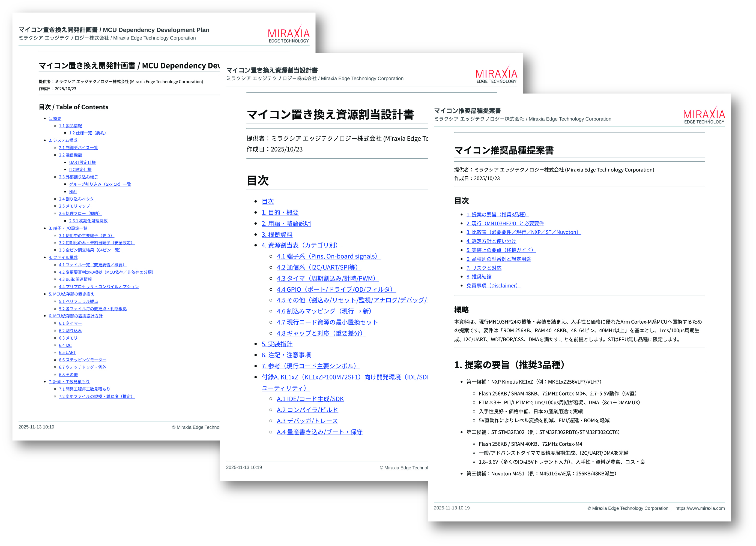Image resolution: width=756 pixels, height=546 pixels.
Task: Click the Miraxia logo on the first document
Action: 289,34
